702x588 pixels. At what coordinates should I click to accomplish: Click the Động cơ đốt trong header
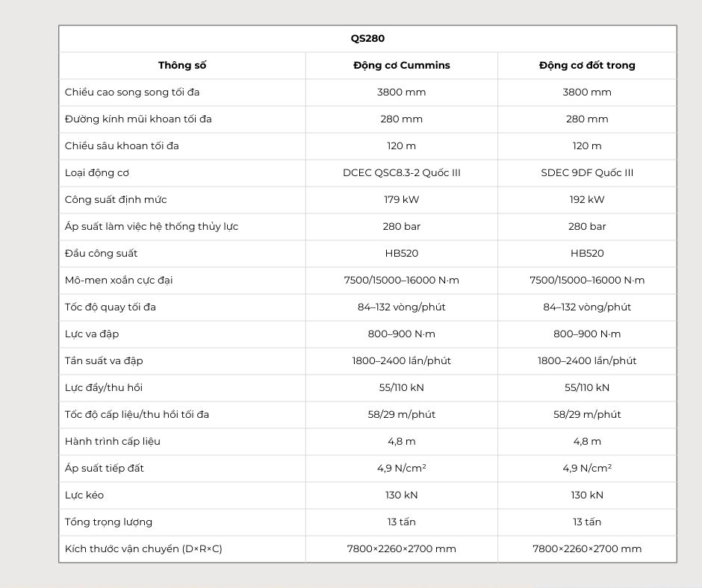(587, 65)
